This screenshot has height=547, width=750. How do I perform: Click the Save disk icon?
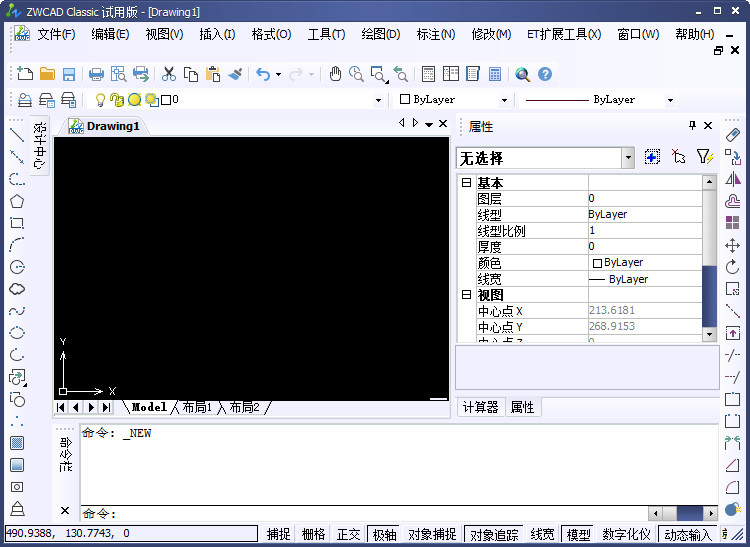[x=69, y=74]
